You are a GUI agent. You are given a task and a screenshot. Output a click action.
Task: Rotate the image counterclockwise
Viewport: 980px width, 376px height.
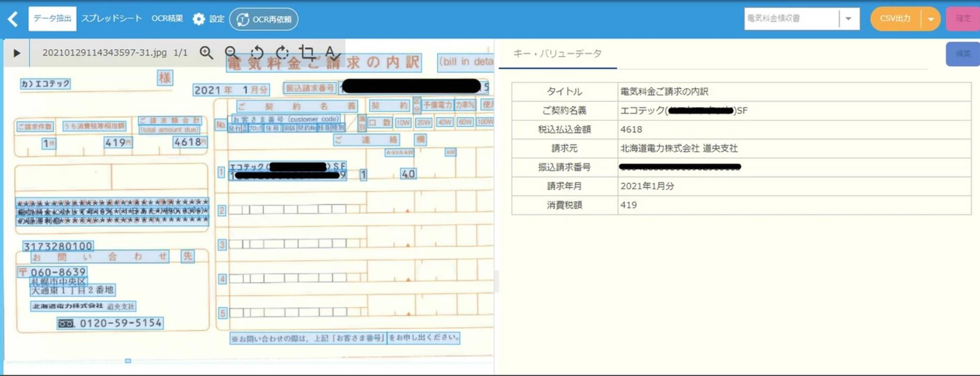(x=257, y=53)
